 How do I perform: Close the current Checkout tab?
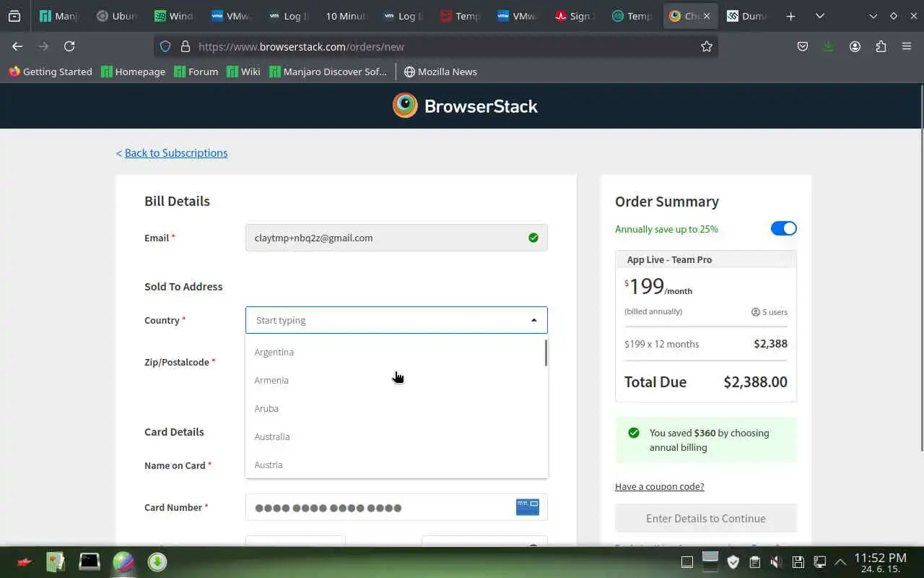[x=707, y=16]
